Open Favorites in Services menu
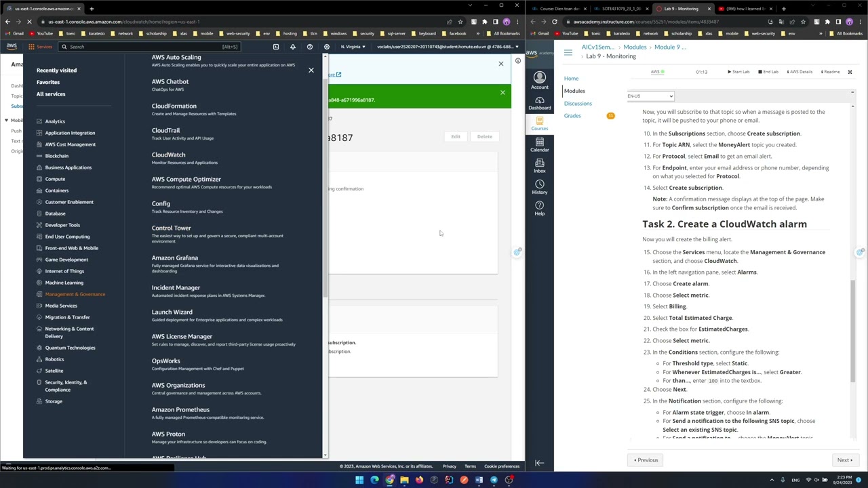 pos(48,82)
